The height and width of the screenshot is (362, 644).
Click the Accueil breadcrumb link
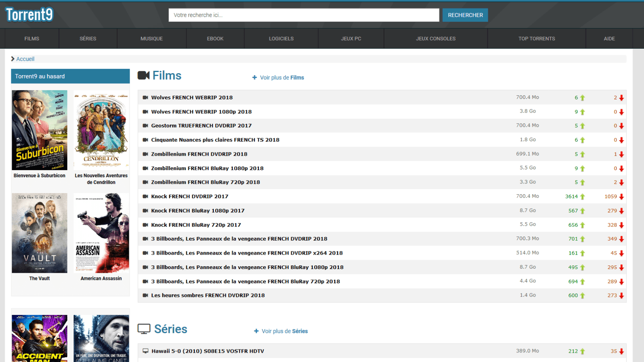point(25,59)
